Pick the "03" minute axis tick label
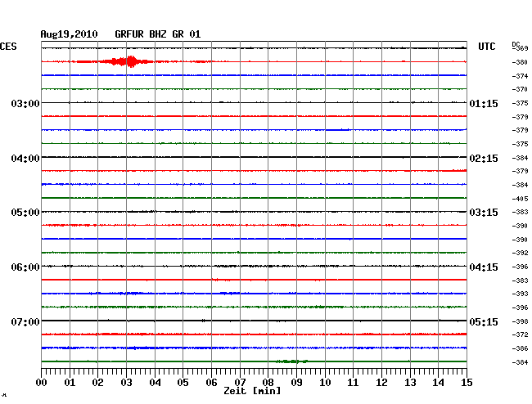 click(x=127, y=383)
